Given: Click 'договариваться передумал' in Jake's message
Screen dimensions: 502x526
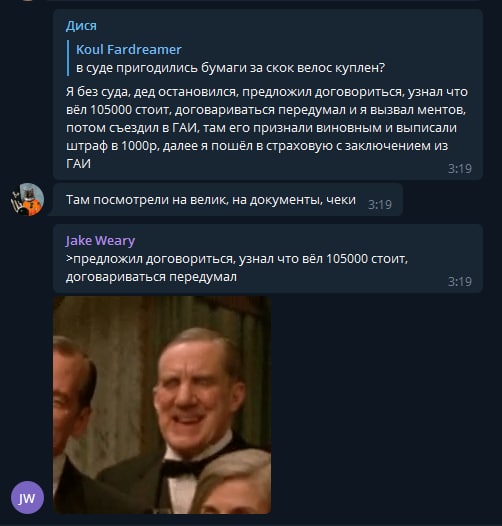Looking at the screenshot, I should [151, 277].
